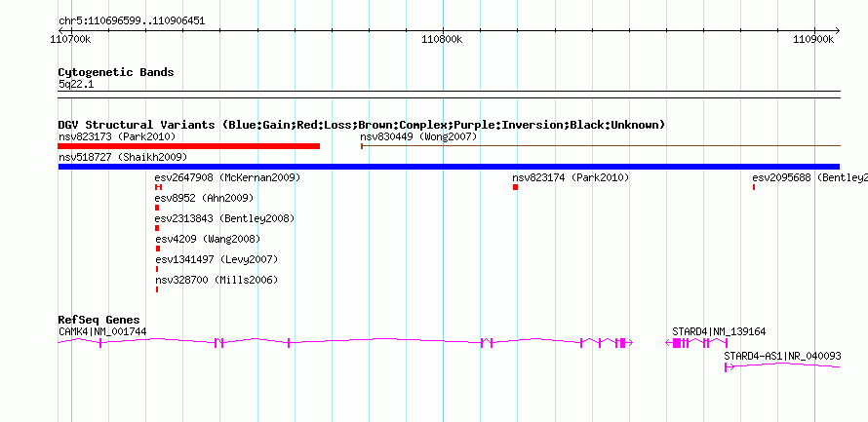Click the esv1341497 (Levy2007) label

pos(217,259)
